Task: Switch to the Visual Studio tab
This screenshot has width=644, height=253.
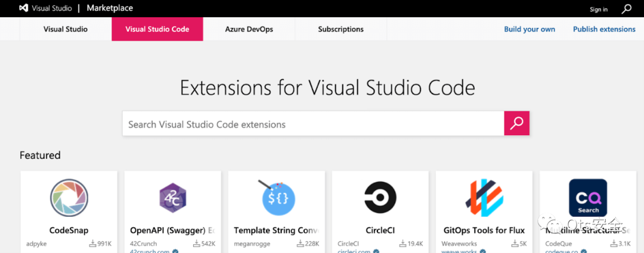Action: [x=66, y=29]
